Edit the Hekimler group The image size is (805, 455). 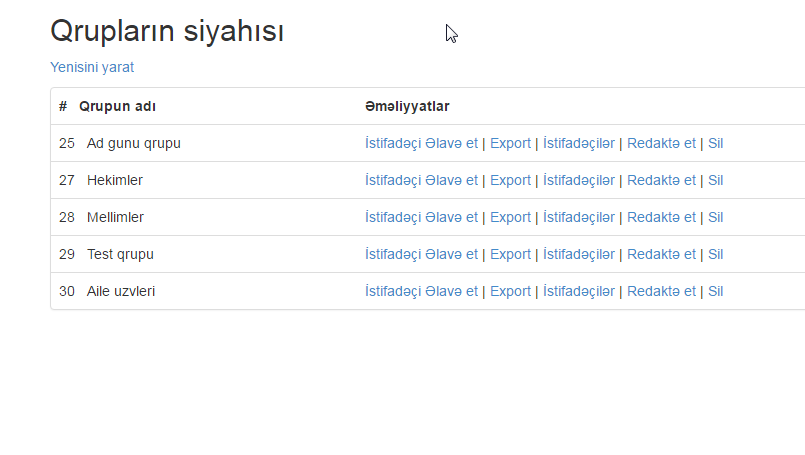point(661,180)
